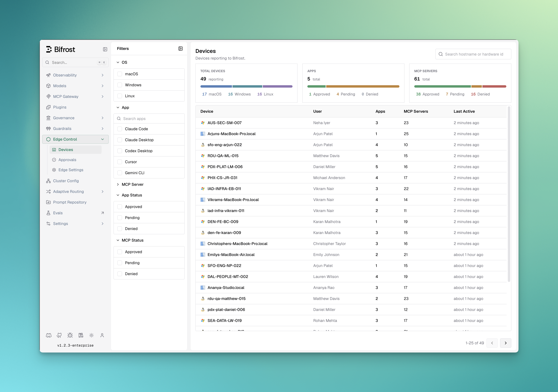Click the Evals flask icon
Image resolution: width=558 pixels, height=392 pixels.
48,213
